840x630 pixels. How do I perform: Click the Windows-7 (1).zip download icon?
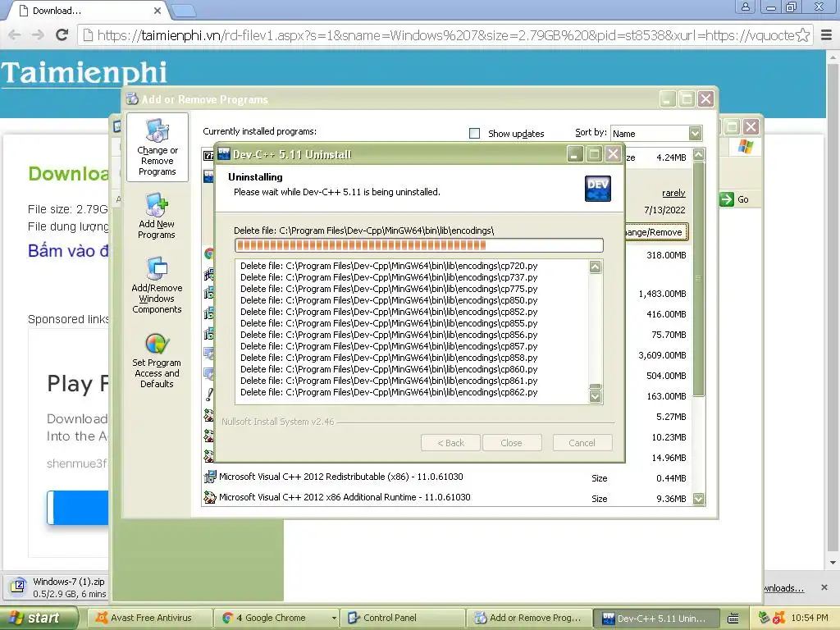pos(18,586)
